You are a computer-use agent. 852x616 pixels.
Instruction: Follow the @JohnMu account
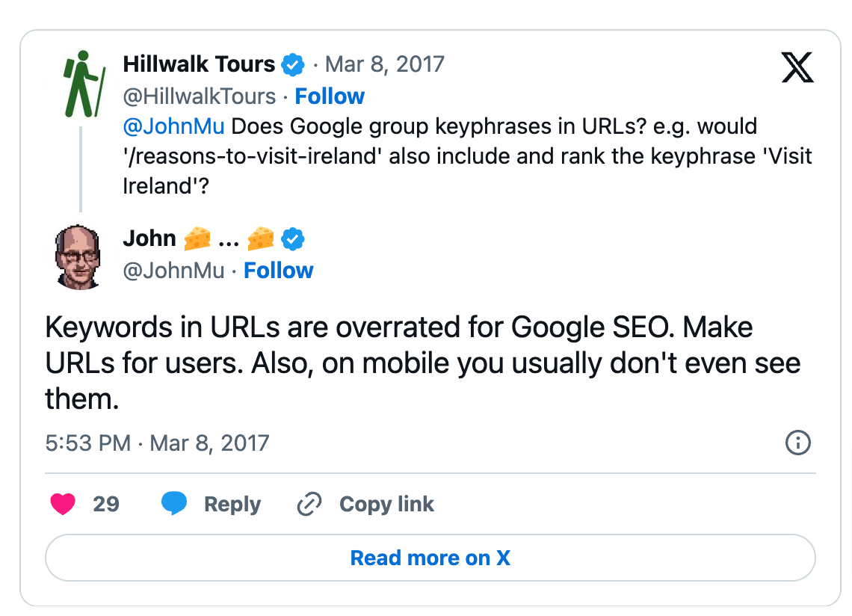pyautogui.click(x=278, y=270)
